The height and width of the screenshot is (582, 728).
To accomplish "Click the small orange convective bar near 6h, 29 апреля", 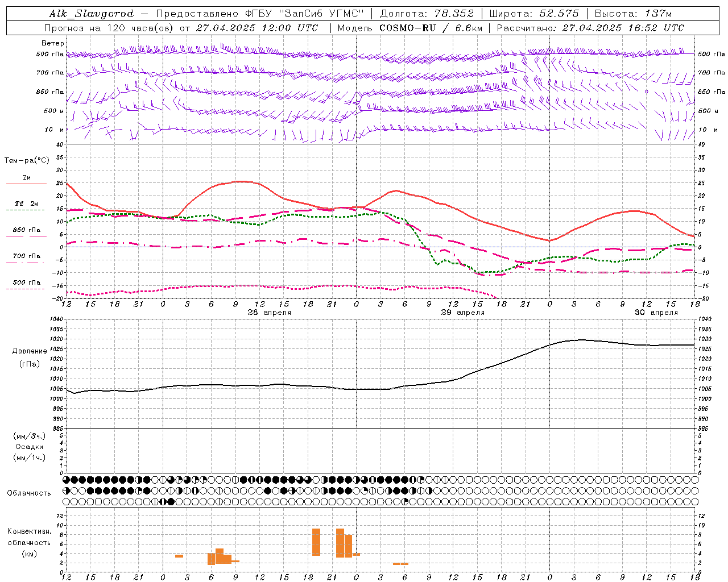I will (400, 564).
